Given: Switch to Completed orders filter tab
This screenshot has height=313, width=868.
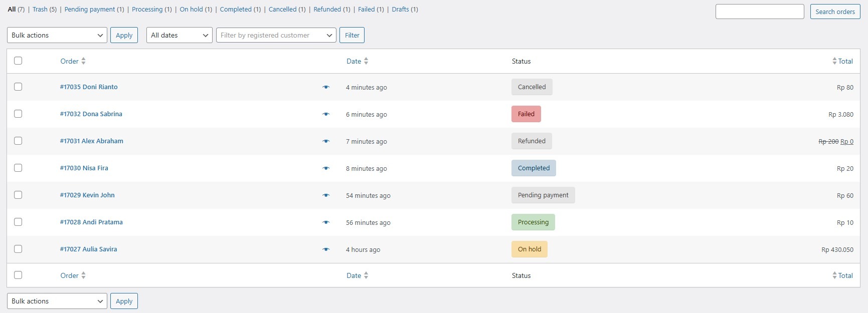Looking at the screenshot, I should 236,10.
